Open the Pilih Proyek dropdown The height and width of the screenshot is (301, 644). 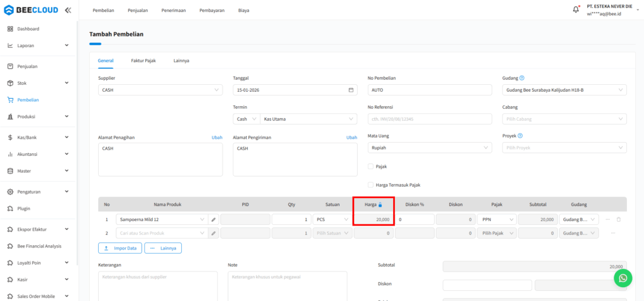click(x=564, y=148)
